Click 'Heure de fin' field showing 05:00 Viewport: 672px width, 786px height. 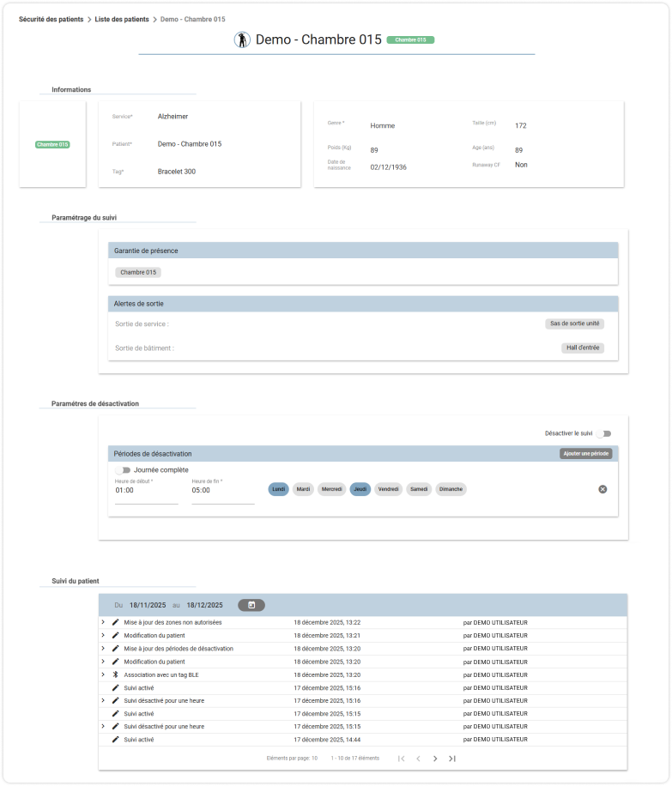[223, 490]
